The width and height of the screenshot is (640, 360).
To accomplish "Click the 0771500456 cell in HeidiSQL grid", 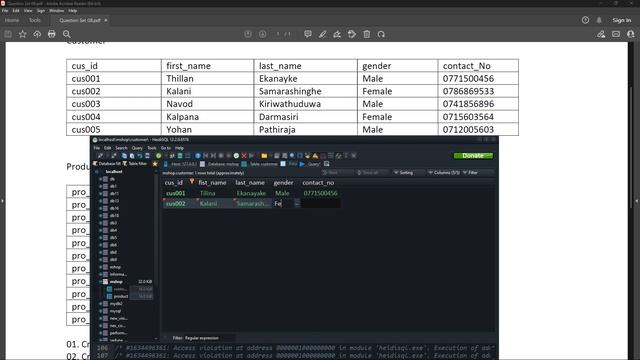I will click(320, 193).
